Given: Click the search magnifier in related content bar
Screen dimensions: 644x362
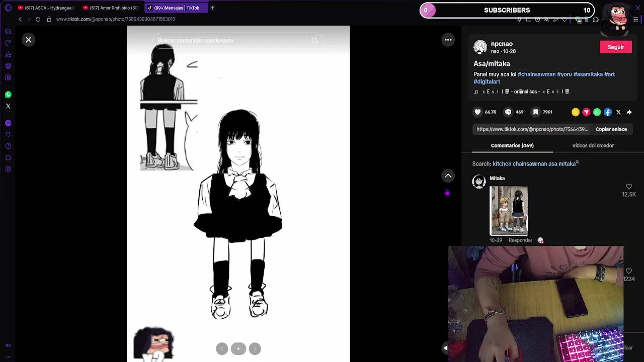Looking at the screenshot, I should coord(314,41).
